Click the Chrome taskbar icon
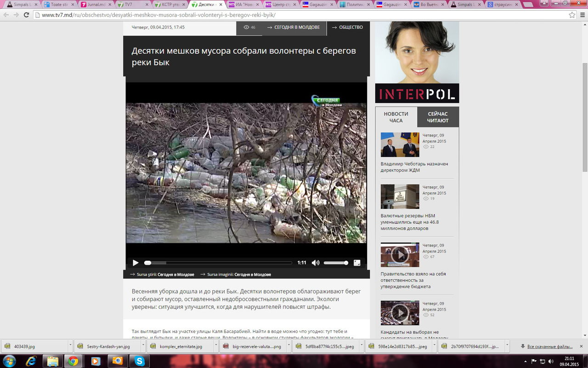This screenshot has width=588, height=368. (73, 361)
